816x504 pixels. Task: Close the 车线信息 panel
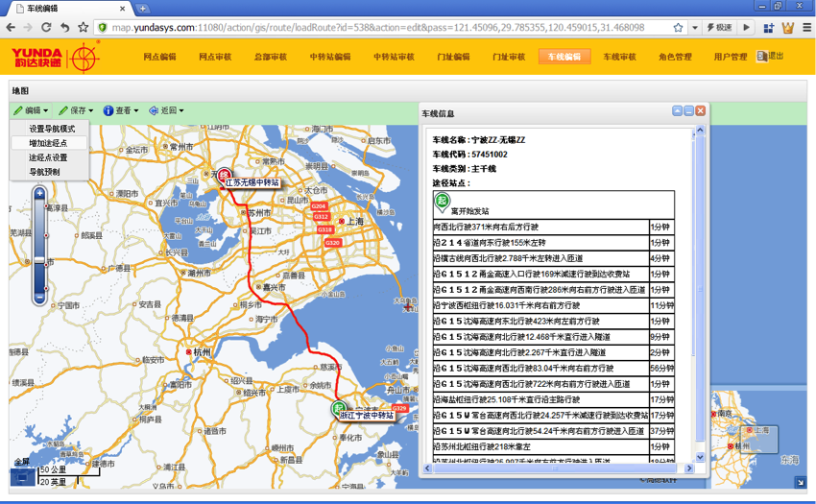[x=701, y=111]
